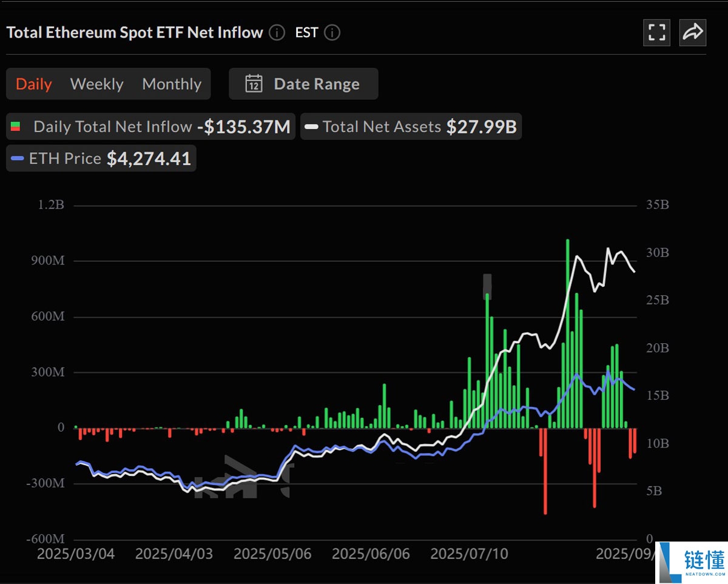Screen dimensions: 728x584
Task: Click the share icon top right
Action: 692,33
